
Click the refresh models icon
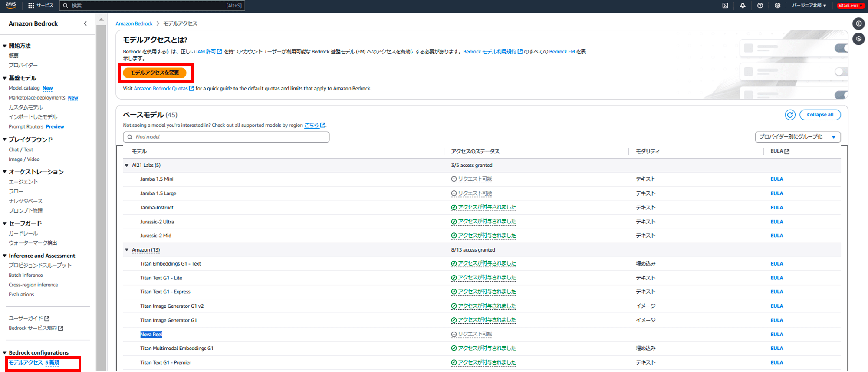(790, 115)
